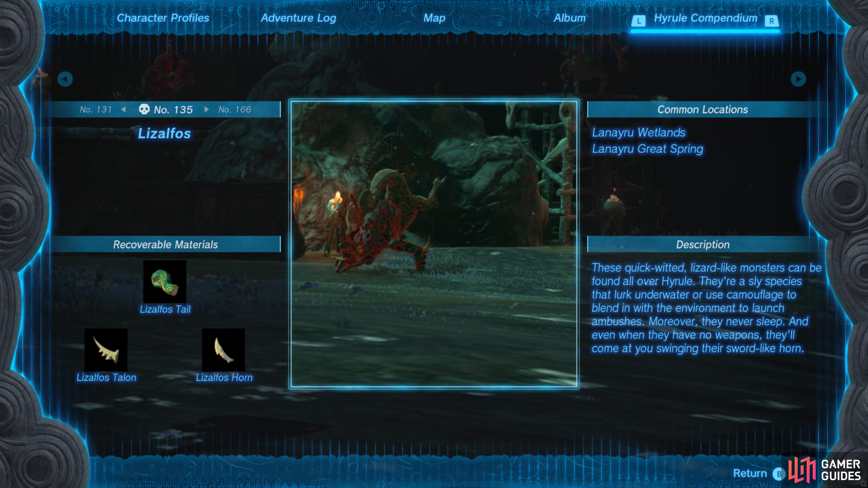Screen dimensions: 868x488
Task: Click the small left arrow beside No. 131
Action: [x=123, y=109]
